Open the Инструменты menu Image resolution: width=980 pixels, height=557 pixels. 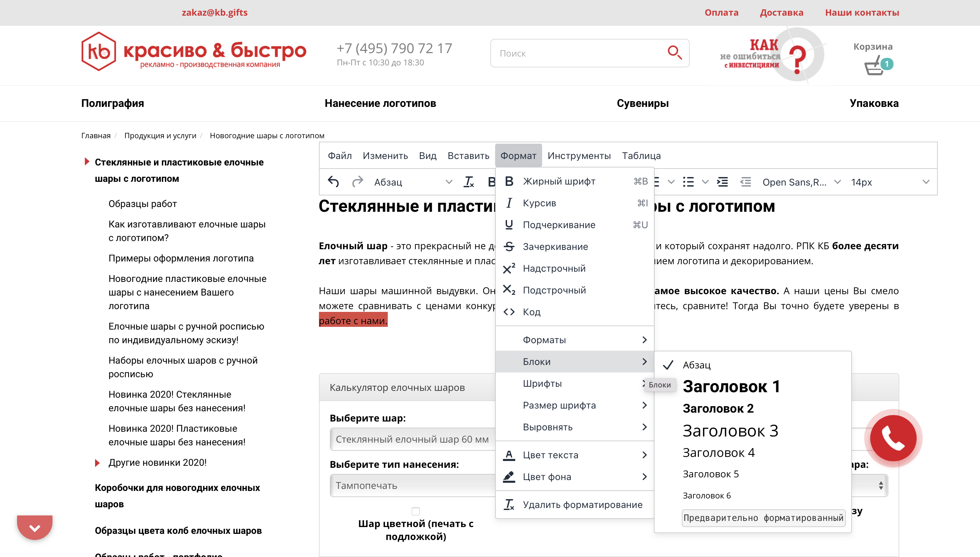[x=579, y=156]
